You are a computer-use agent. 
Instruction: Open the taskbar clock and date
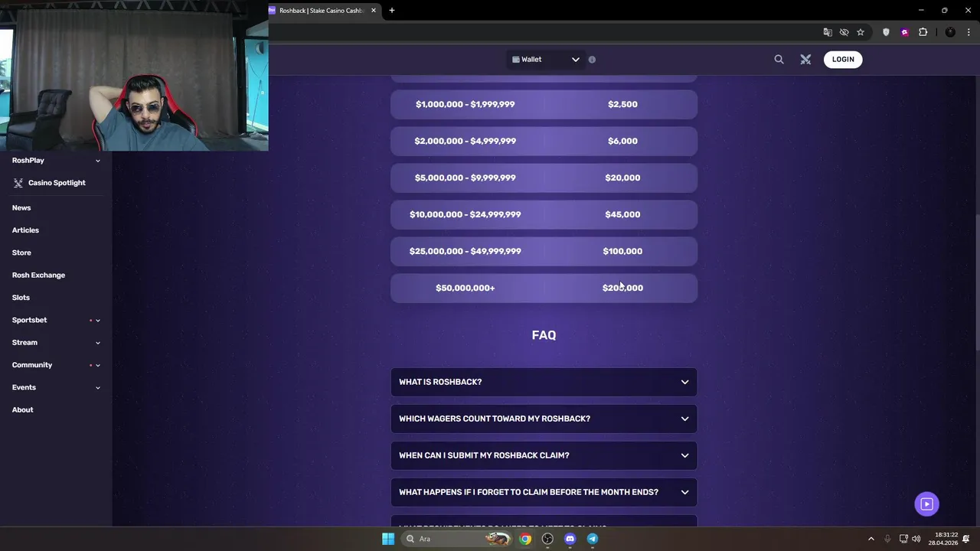pyautogui.click(x=943, y=539)
